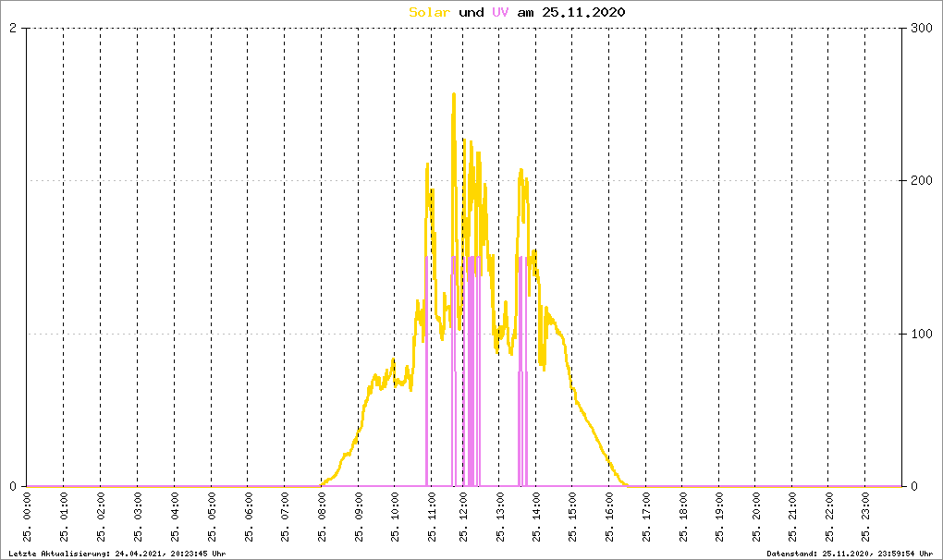The image size is (943, 560).
Task: Click the 100 value on the right axis
Action: click(921, 334)
